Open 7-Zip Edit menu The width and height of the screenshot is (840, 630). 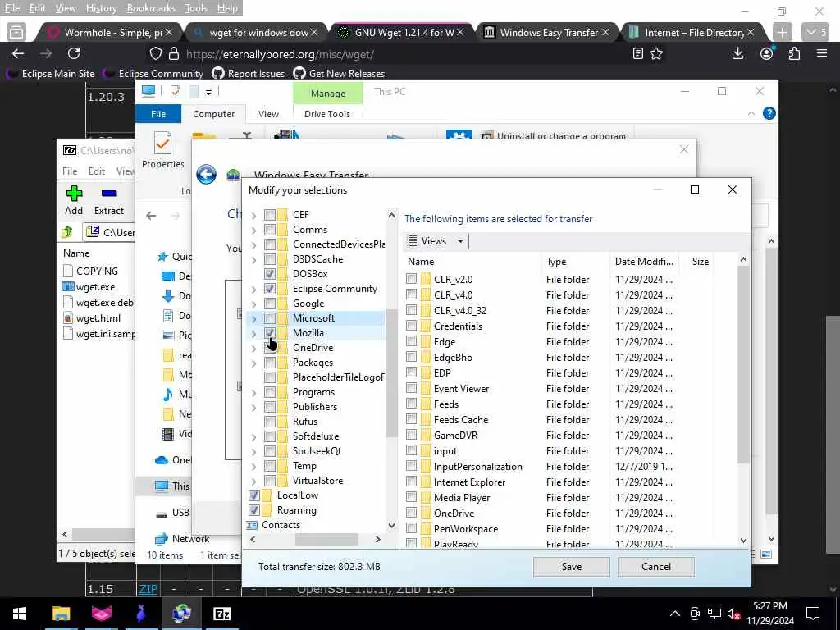pyautogui.click(x=97, y=171)
